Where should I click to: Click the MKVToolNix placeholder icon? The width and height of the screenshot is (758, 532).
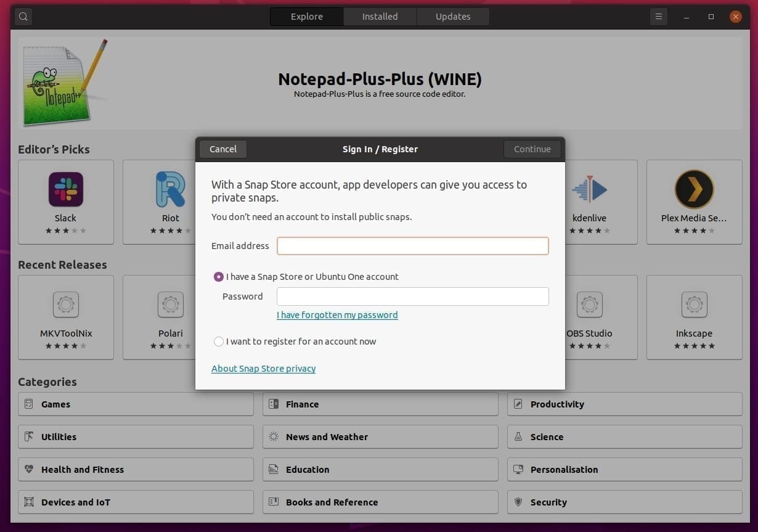point(66,305)
